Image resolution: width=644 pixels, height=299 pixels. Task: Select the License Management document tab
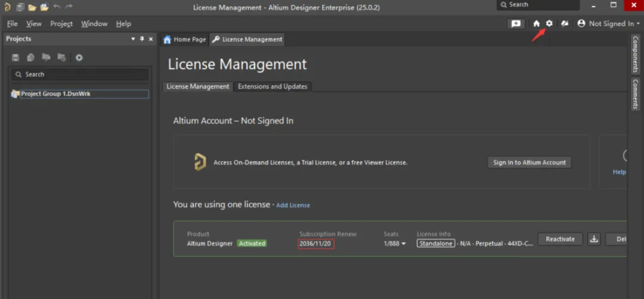(247, 39)
